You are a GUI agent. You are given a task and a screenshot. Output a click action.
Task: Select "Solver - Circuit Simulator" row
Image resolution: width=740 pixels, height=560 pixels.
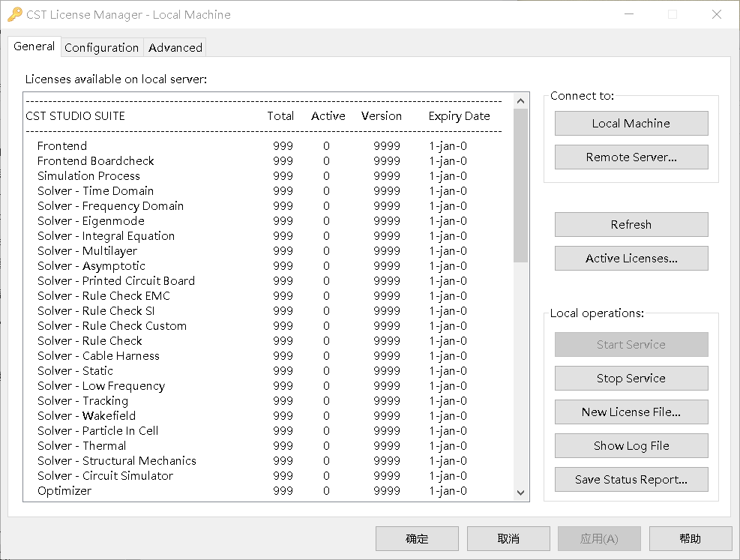(x=252, y=476)
